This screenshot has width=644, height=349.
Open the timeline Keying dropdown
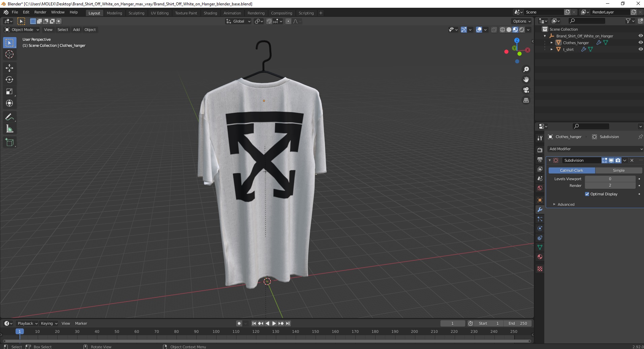pyautogui.click(x=49, y=323)
